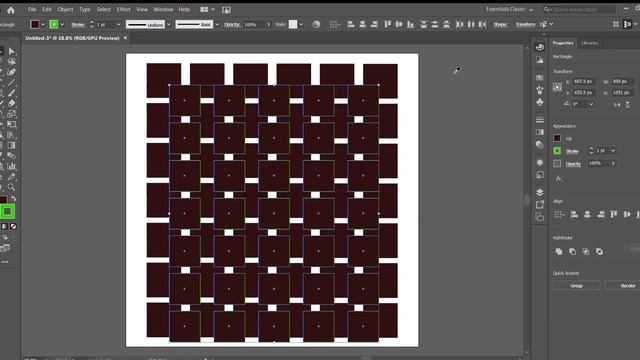Open rotation angle dropdown in Transform
The height and width of the screenshot is (360, 640).
pos(591,104)
